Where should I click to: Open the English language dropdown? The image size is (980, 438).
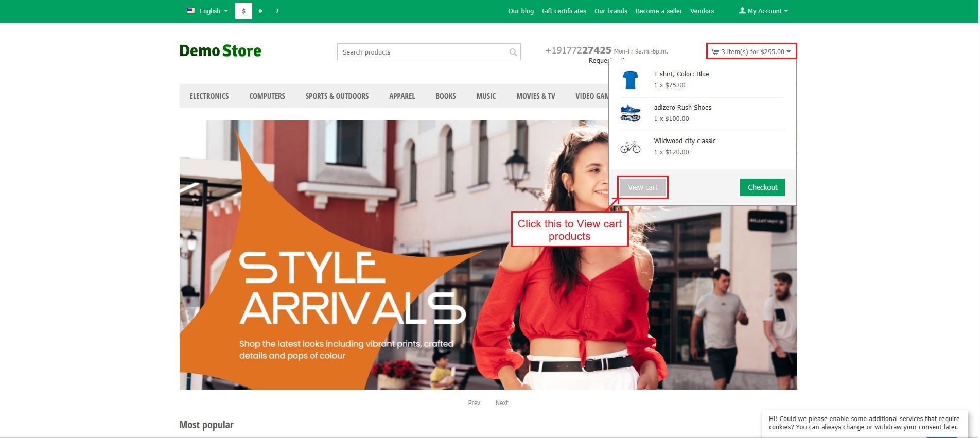[208, 11]
